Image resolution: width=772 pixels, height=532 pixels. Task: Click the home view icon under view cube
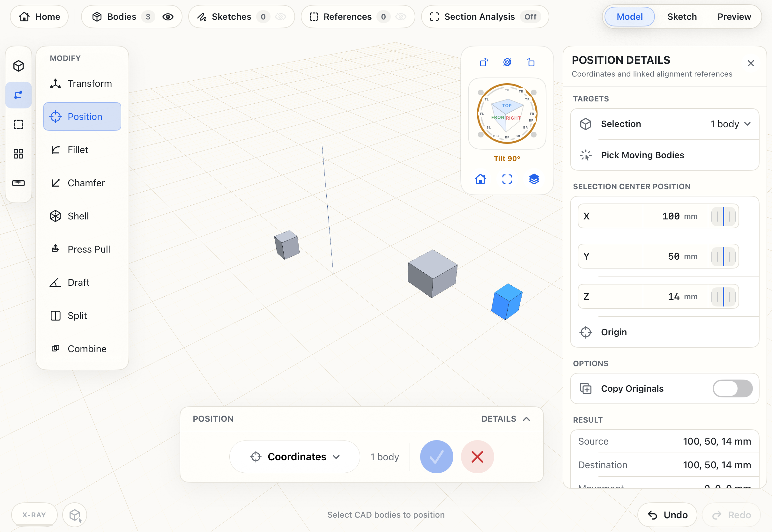[x=480, y=179]
